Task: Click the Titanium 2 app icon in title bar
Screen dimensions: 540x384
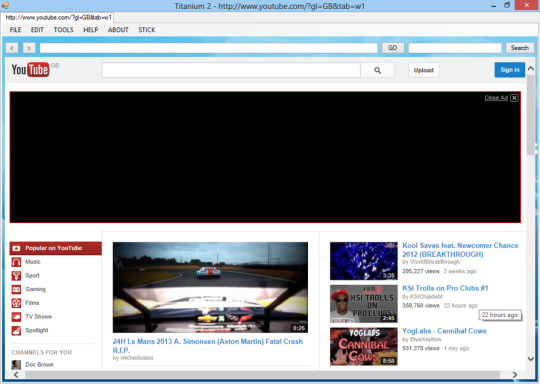Action: (x=5, y=6)
